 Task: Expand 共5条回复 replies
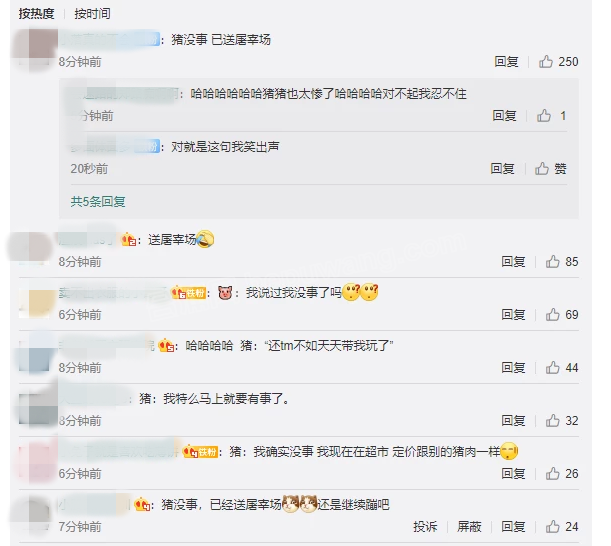[x=98, y=201]
